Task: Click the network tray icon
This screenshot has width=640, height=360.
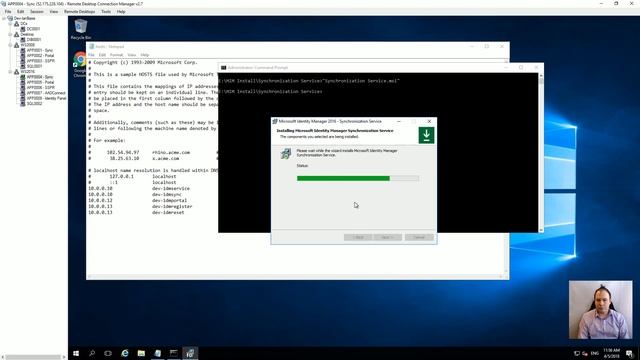Action: click(x=577, y=353)
